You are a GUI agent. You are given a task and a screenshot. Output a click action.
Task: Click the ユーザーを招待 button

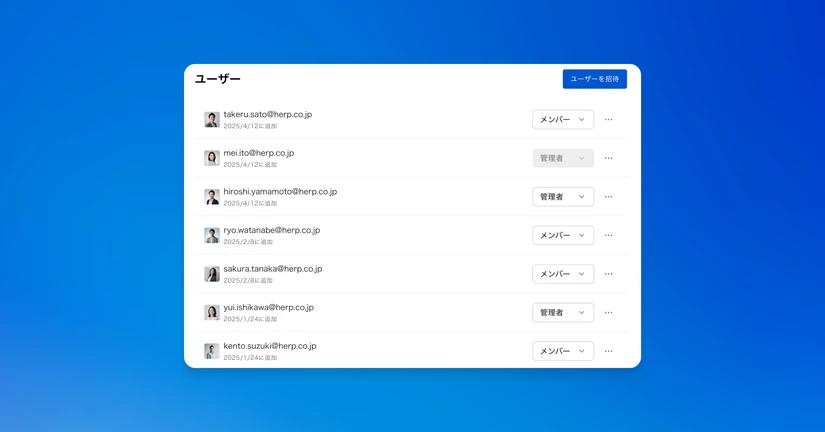(595, 79)
